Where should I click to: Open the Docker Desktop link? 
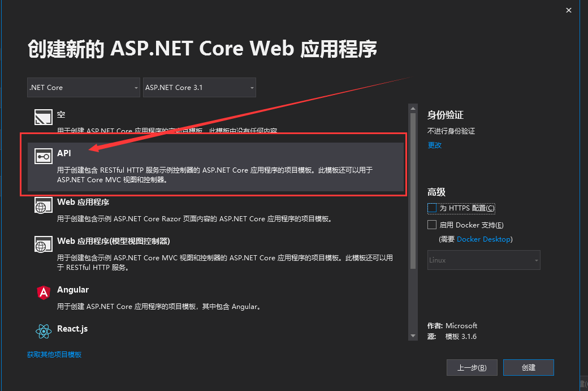click(483, 239)
